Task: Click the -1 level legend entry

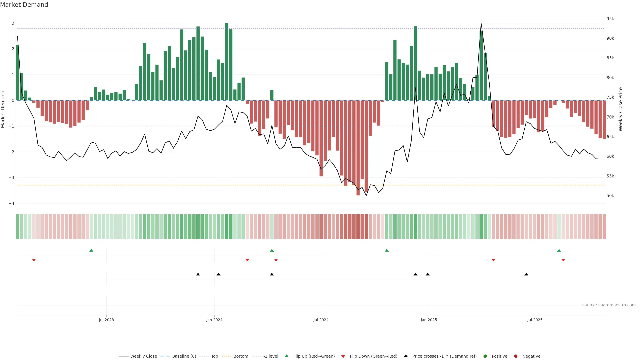Action: (x=271, y=356)
